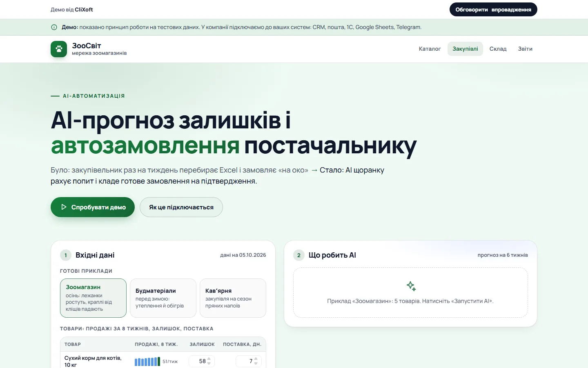Select the Будматеріали example card
588x368 pixels.
point(163,298)
